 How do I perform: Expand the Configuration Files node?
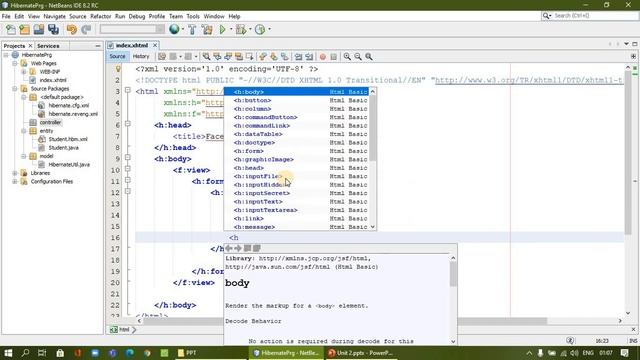(15, 182)
